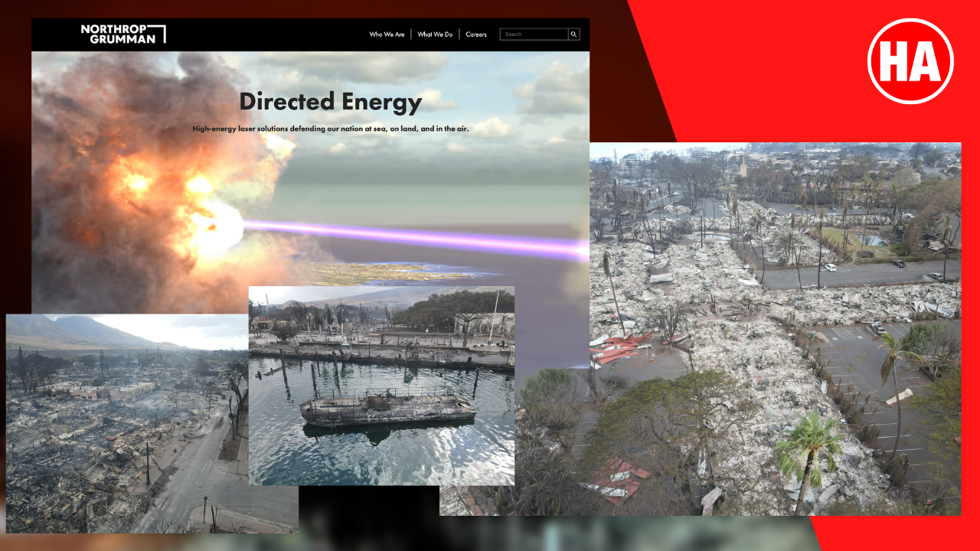Click the high-energy laser solutions subtitle

pos(330,129)
